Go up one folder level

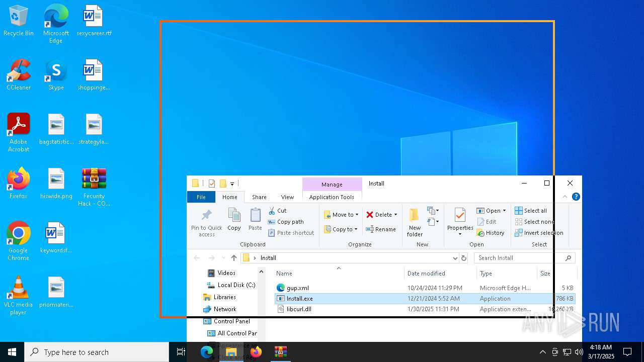(x=233, y=258)
